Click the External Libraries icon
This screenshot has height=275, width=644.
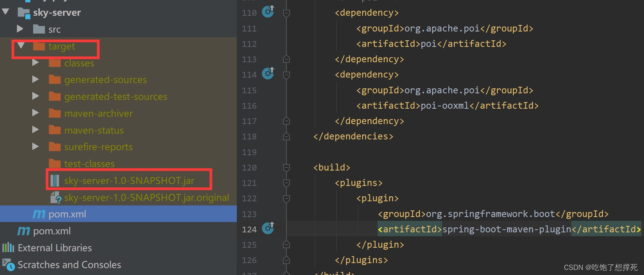8,248
